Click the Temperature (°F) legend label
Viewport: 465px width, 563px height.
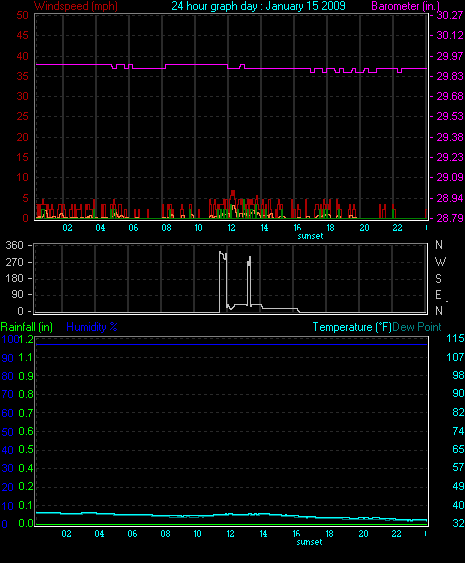[x=352, y=327]
